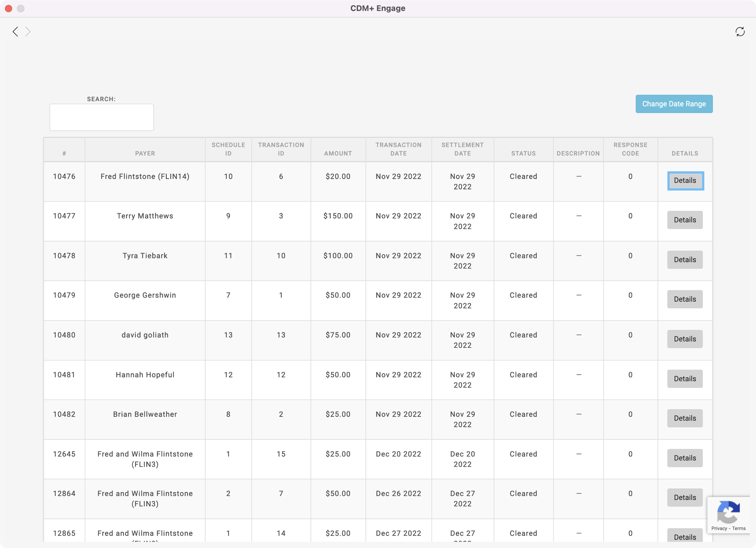Open Details for Tyra Tiebark
Image resolution: width=756 pixels, height=548 pixels.
[x=685, y=260]
